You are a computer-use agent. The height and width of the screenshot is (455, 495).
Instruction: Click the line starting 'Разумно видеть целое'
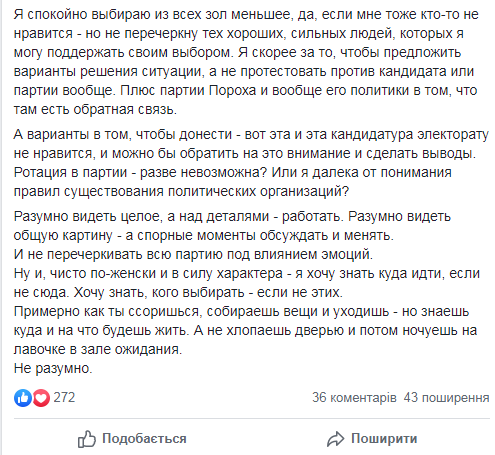pos(232,217)
